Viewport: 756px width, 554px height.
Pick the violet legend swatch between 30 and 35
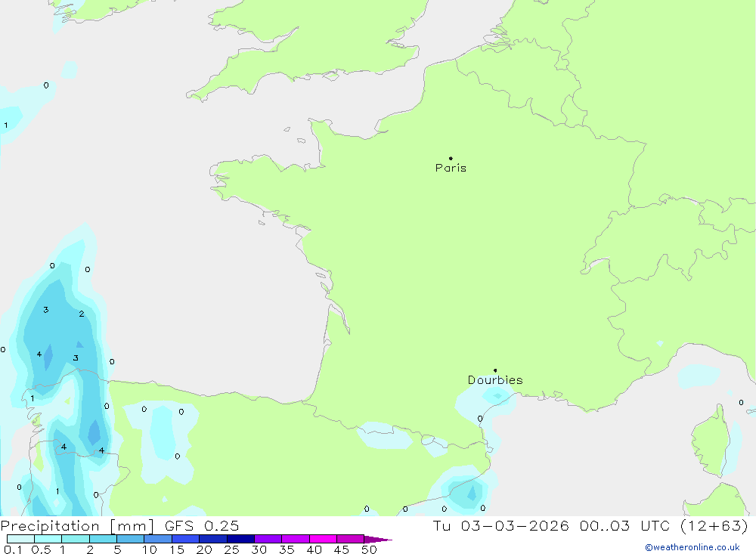pyautogui.click(x=268, y=539)
